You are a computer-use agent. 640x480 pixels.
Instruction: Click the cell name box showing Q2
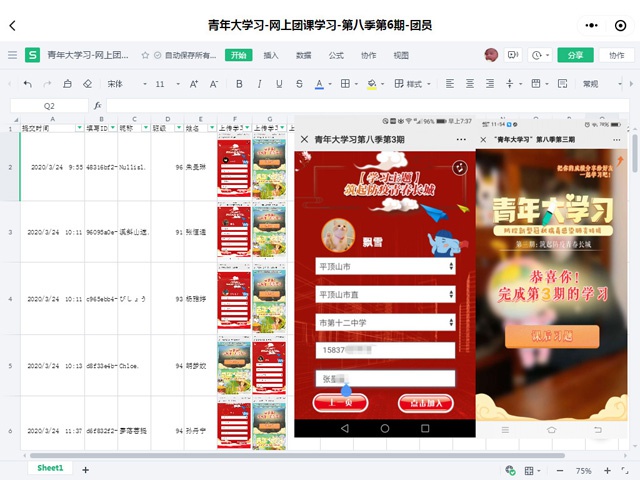click(50, 105)
